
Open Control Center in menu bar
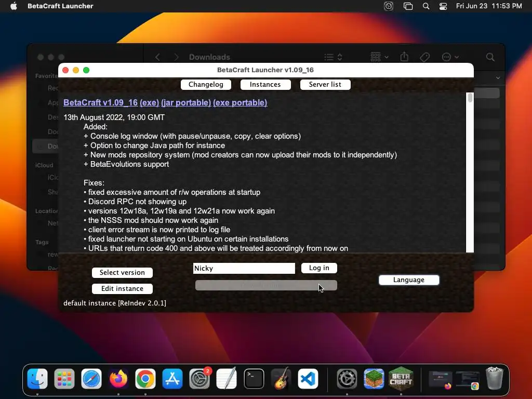(443, 6)
